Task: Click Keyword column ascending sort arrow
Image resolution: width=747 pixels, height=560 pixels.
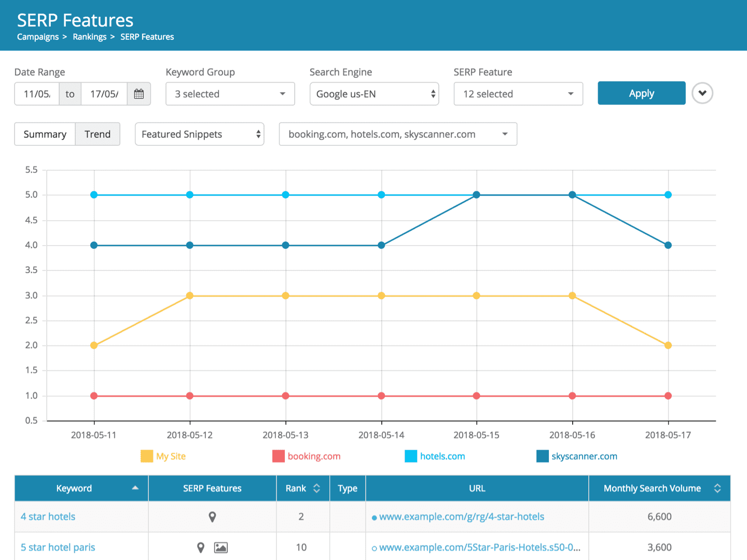Action: (135, 488)
